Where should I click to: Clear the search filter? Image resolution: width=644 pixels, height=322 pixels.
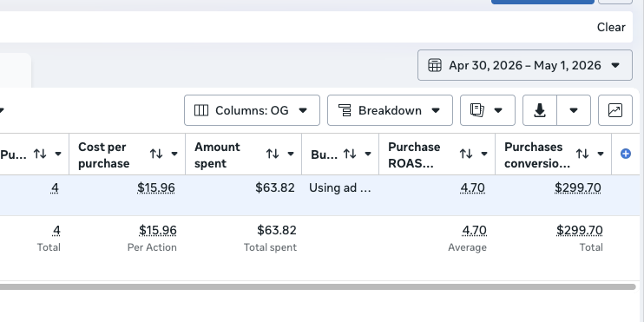611,27
